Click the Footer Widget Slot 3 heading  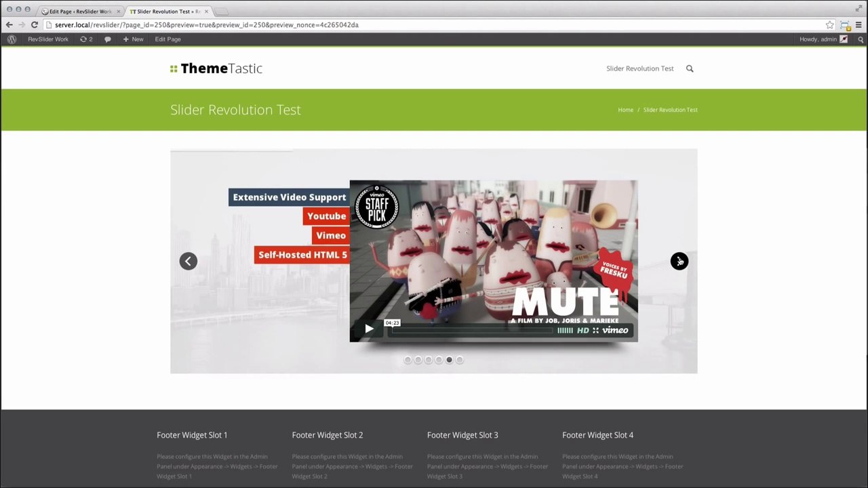(462, 435)
